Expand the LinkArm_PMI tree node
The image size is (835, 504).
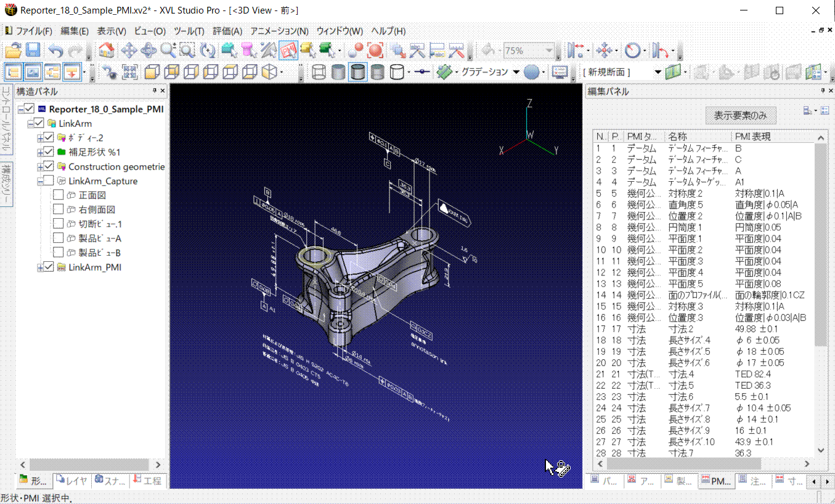point(41,267)
